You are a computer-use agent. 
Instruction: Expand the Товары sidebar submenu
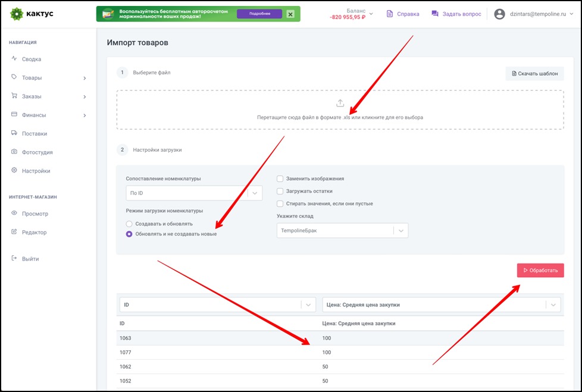pos(85,78)
